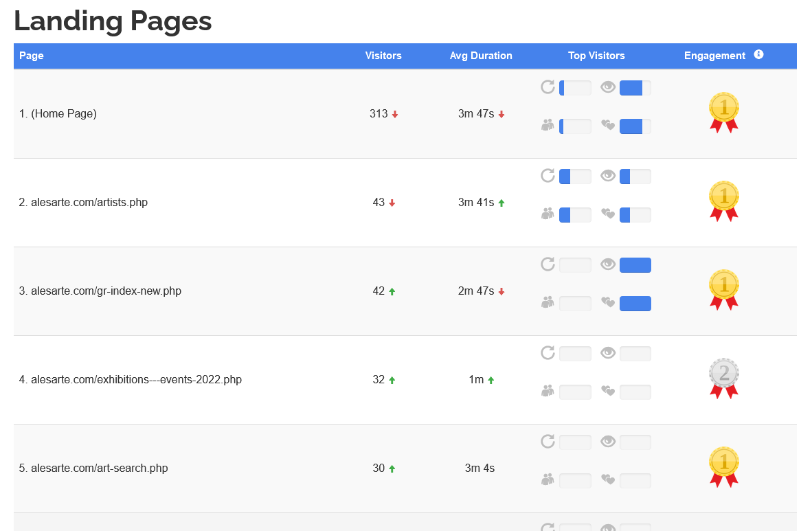Image resolution: width=812 pixels, height=531 pixels.
Task: Click the circular arrow icon in artists.php row
Action: pyautogui.click(x=548, y=176)
